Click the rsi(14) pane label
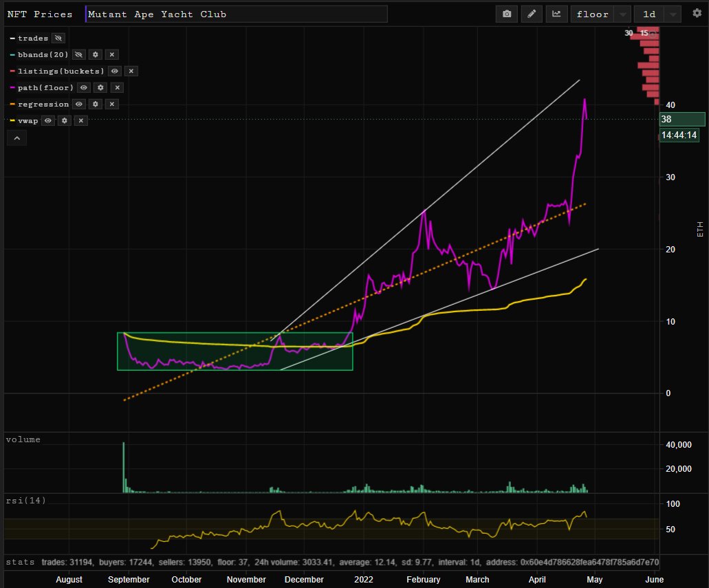This screenshot has height=588, width=709. [x=25, y=500]
